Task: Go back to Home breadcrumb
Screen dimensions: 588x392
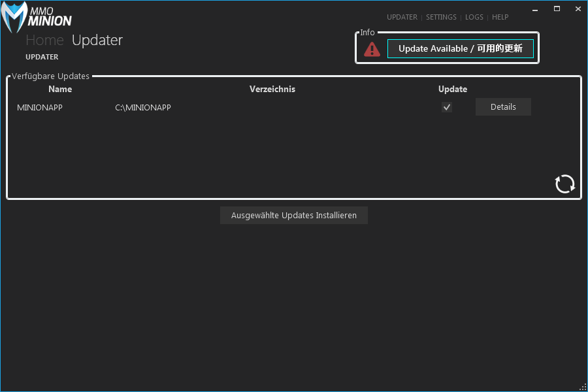Action: pyautogui.click(x=44, y=40)
